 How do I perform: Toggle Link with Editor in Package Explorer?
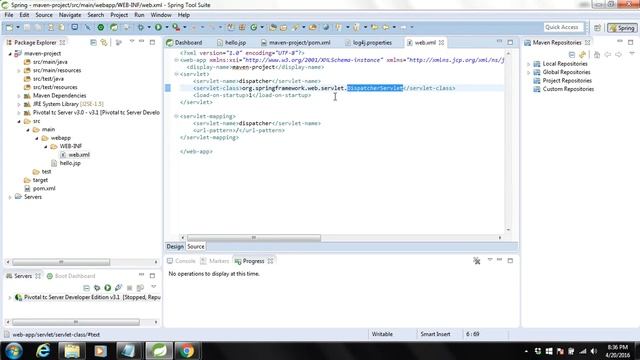point(104,42)
